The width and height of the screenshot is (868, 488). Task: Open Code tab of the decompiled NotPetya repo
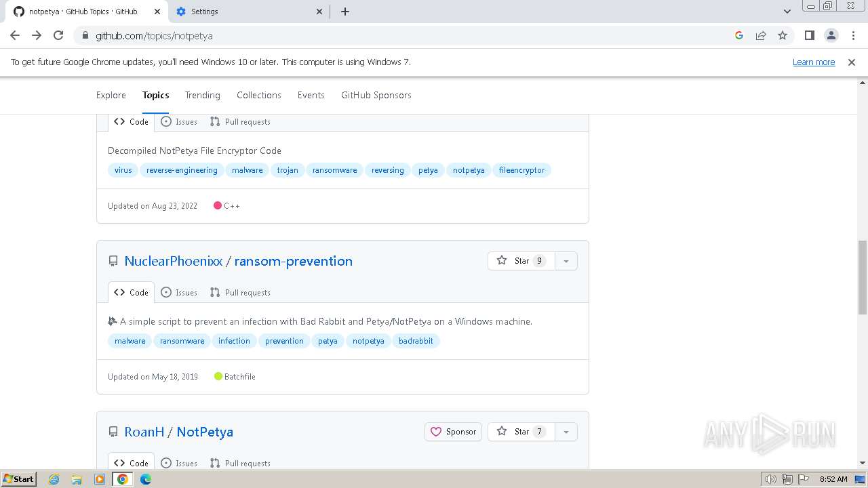132,122
